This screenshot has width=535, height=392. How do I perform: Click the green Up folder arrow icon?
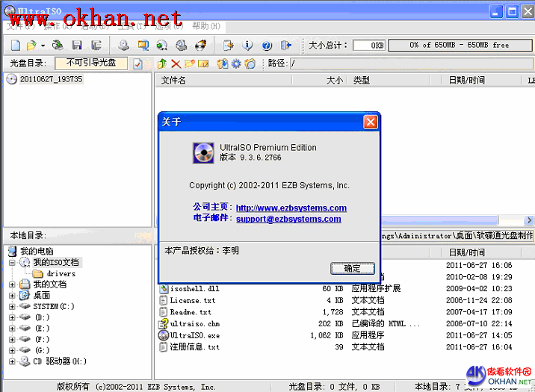161,63
